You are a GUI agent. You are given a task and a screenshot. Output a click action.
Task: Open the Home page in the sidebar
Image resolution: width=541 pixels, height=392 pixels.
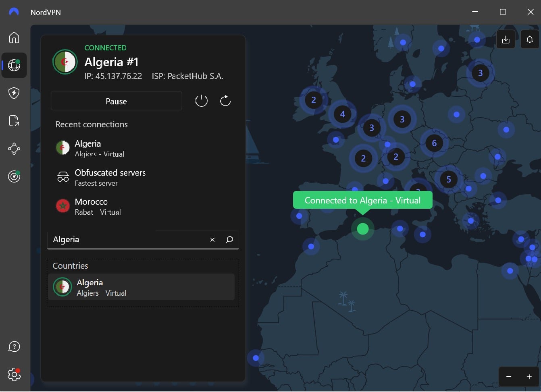click(x=14, y=37)
